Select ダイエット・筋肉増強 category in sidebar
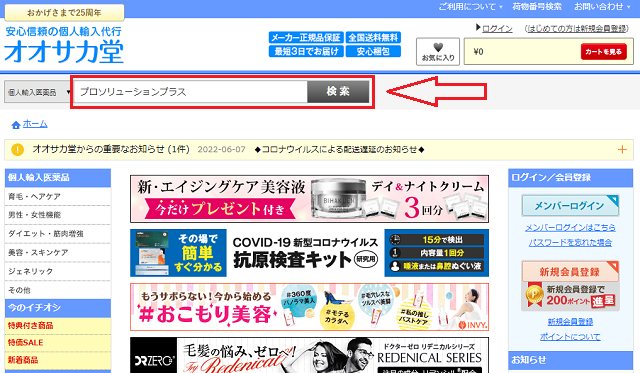Viewport: 640px width, 373px height. (58, 233)
